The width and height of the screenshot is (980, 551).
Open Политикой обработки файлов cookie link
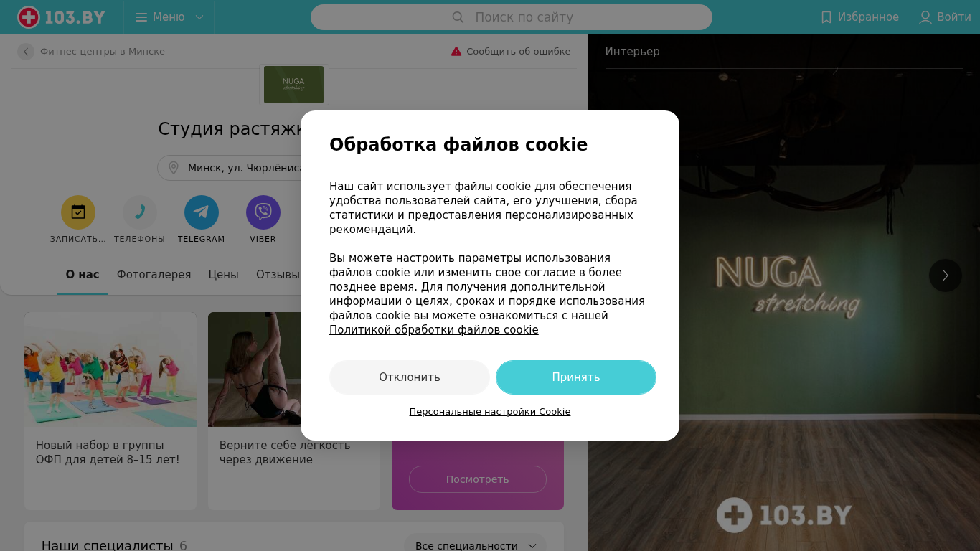tap(434, 330)
